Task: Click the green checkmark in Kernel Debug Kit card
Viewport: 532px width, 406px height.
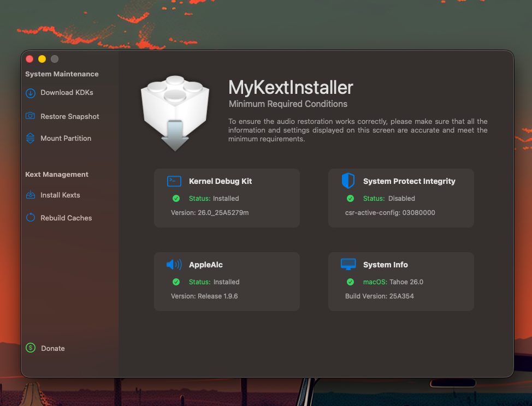Action: pos(176,198)
